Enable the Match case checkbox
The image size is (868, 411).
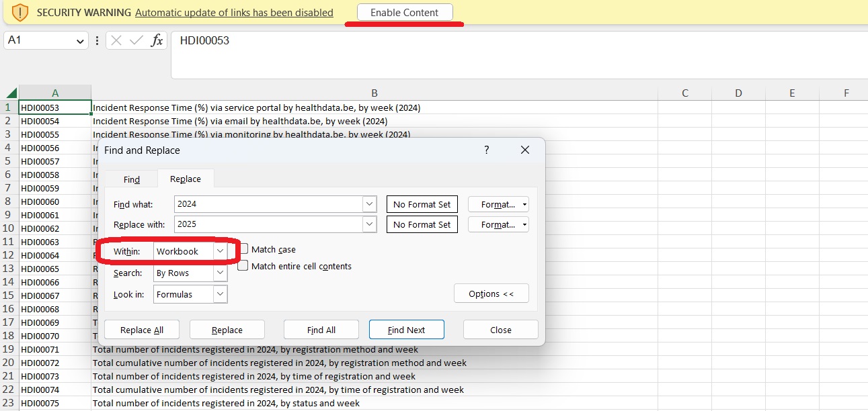tap(243, 249)
